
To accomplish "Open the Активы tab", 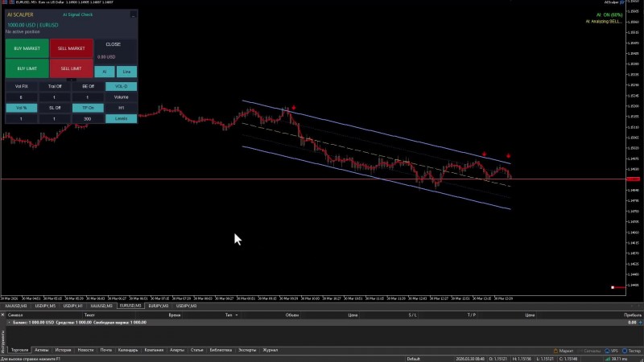I will pos(42,351).
